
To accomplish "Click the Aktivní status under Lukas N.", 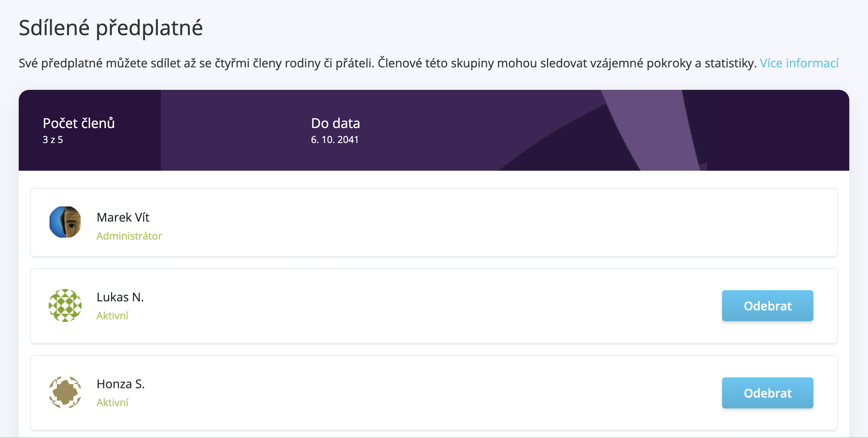I will 112,316.
